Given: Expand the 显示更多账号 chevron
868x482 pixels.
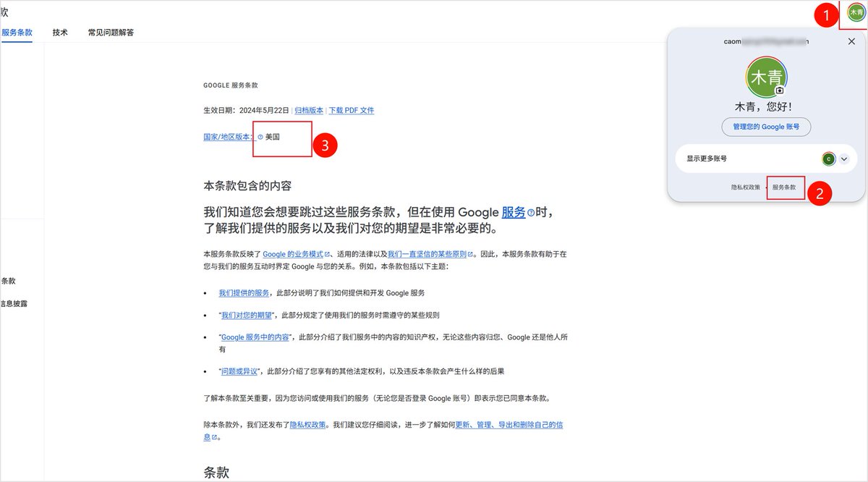Looking at the screenshot, I should (x=843, y=158).
